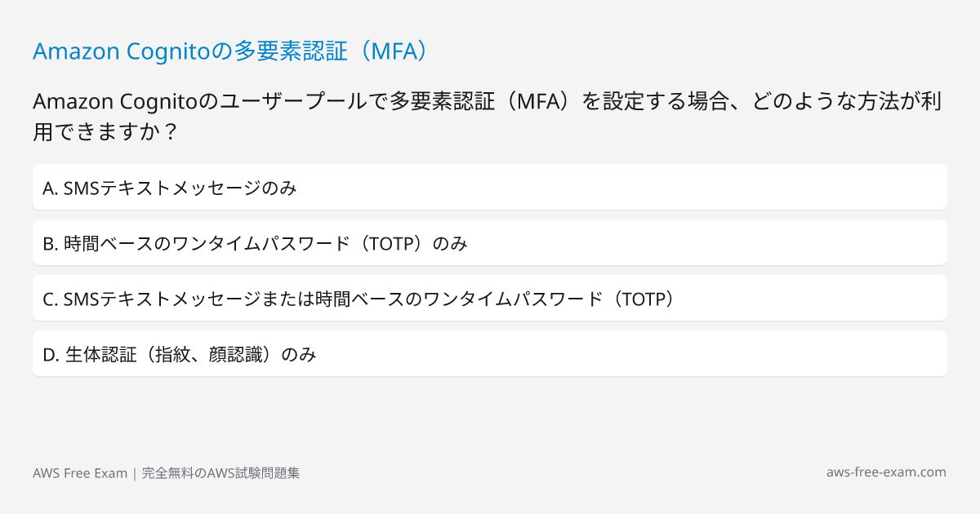Click the "D." letter label
This screenshot has height=514, width=980.
[x=51, y=355]
